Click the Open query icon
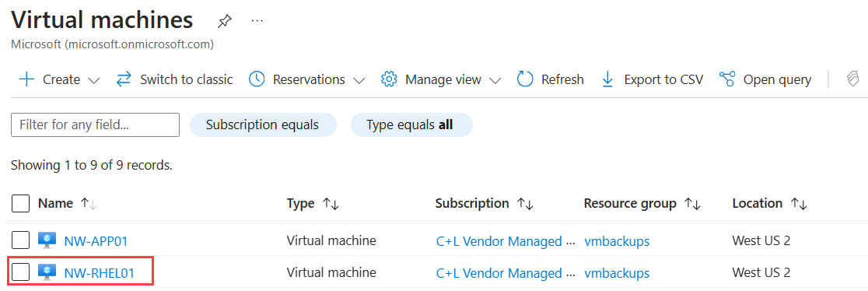 pos(726,79)
